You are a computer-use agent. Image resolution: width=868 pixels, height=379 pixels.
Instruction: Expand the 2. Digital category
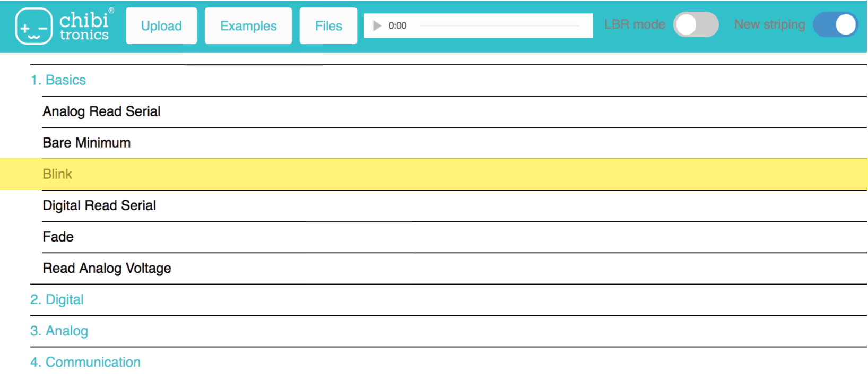pyautogui.click(x=57, y=300)
